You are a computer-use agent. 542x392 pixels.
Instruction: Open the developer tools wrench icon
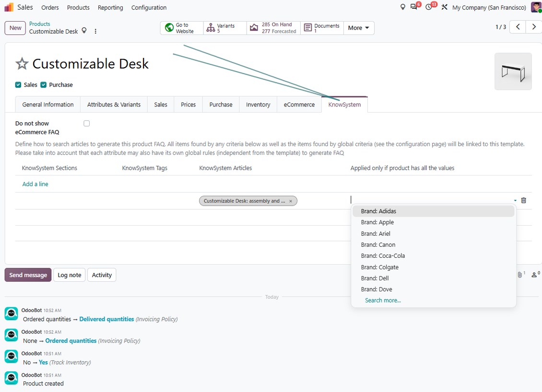(445, 7)
